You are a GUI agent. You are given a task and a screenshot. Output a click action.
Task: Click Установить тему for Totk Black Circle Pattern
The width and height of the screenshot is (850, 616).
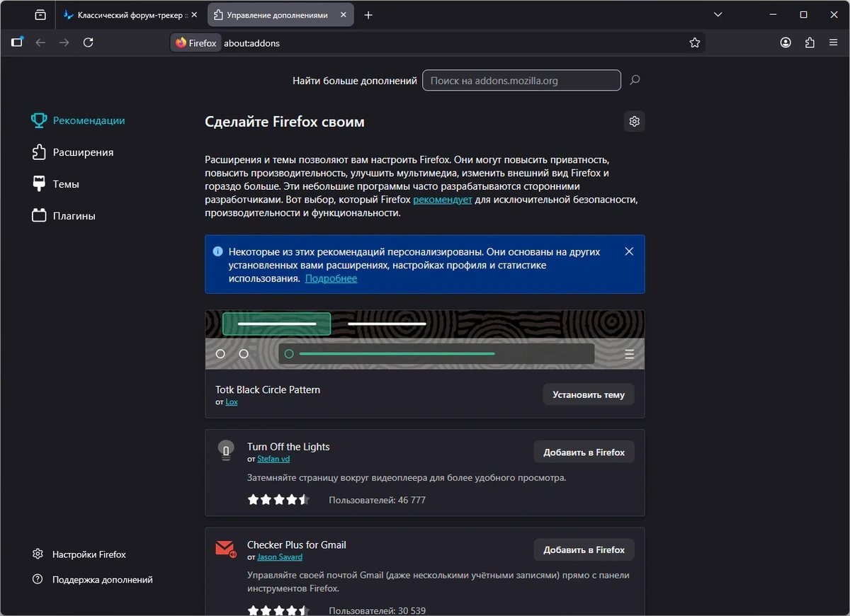pos(589,394)
